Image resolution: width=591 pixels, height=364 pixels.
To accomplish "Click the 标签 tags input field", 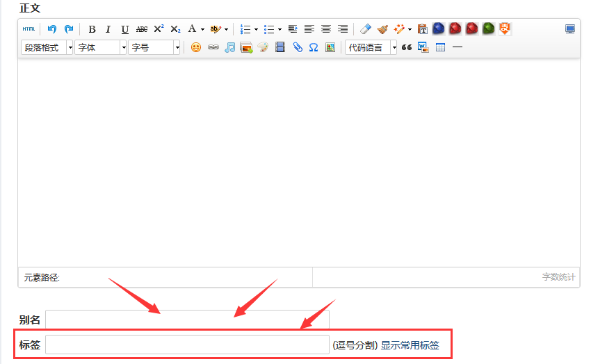I will click(187, 345).
